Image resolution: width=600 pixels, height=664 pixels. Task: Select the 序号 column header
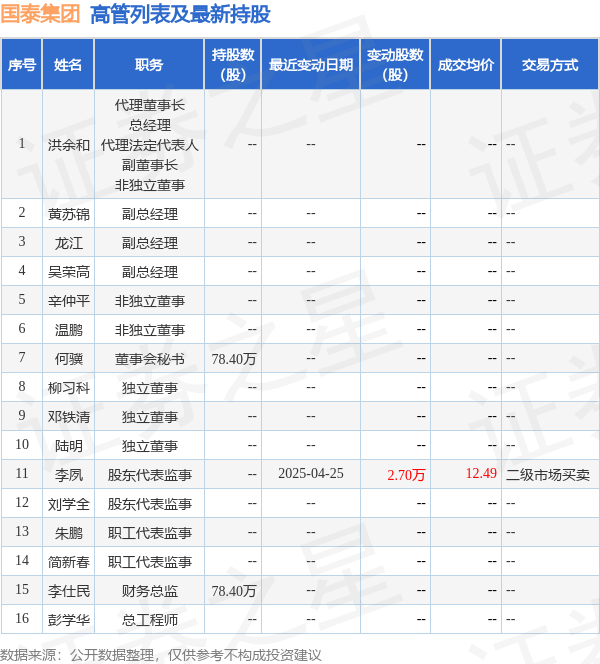point(22,65)
